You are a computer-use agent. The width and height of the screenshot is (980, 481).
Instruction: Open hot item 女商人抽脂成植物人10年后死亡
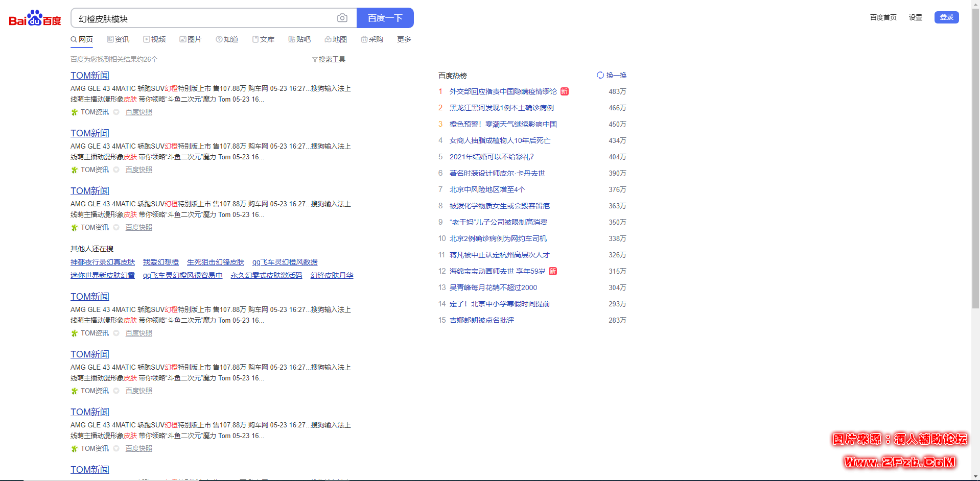(x=500, y=140)
